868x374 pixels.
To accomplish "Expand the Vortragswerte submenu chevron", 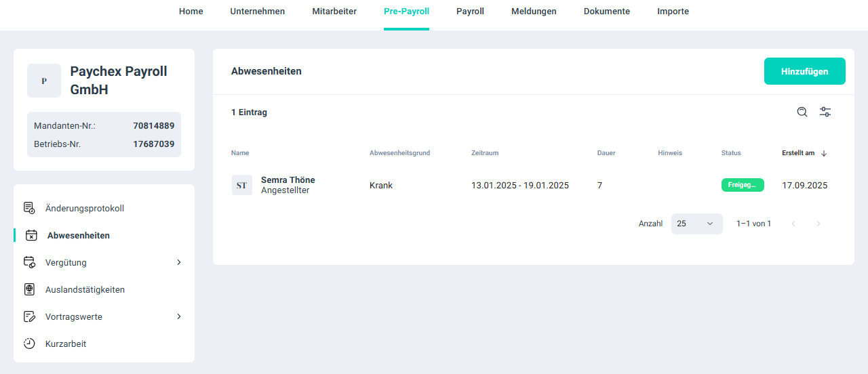I will [x=179, y=316].
